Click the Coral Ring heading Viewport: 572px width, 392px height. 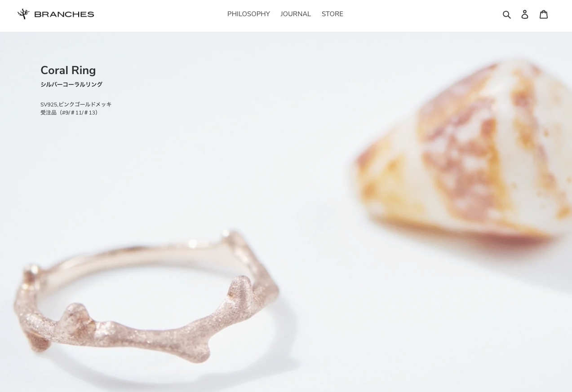(68, 70)
